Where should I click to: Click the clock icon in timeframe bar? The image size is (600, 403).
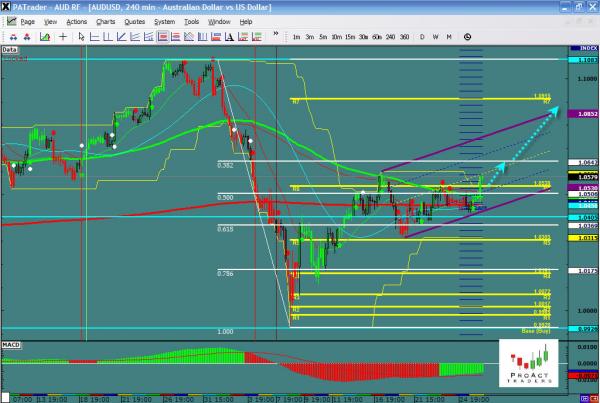pos(467,37)
